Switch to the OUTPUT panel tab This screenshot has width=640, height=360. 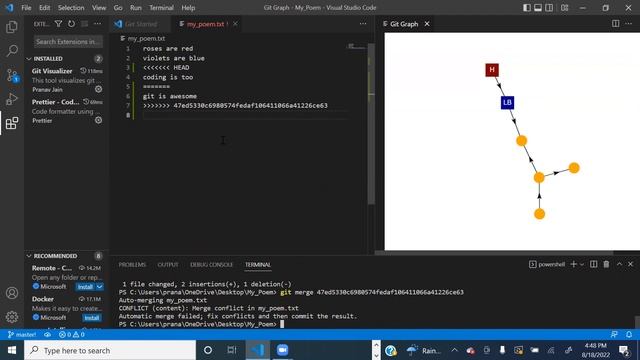pos(168,264)
